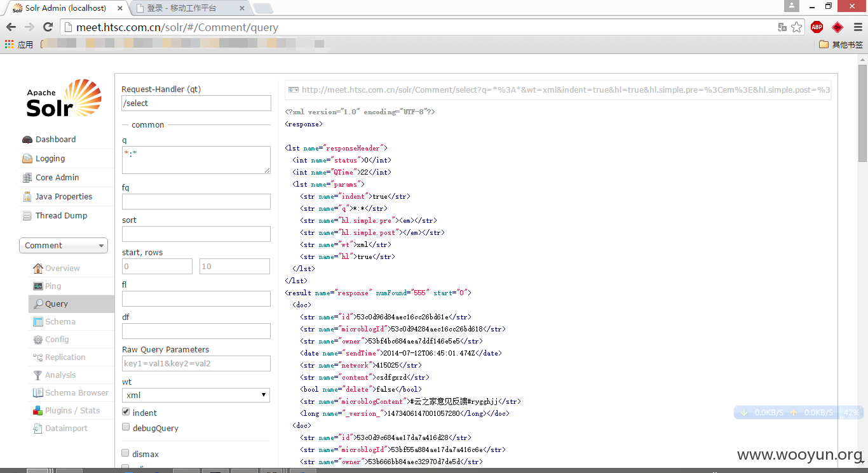
Task: Open the Replication page
Action: pos(71,357)
